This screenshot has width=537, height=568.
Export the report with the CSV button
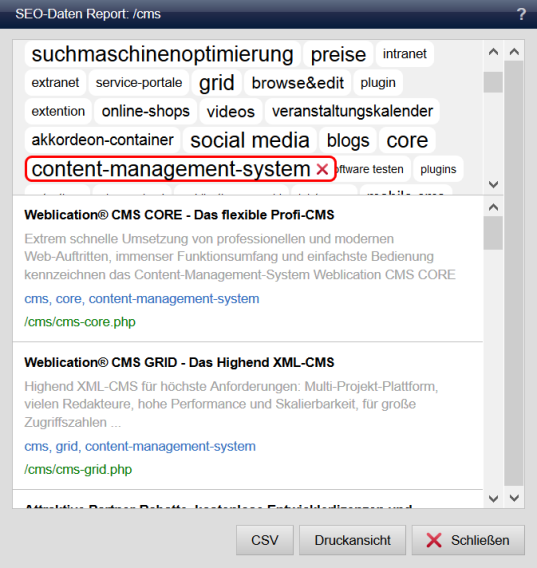point(265,540)
